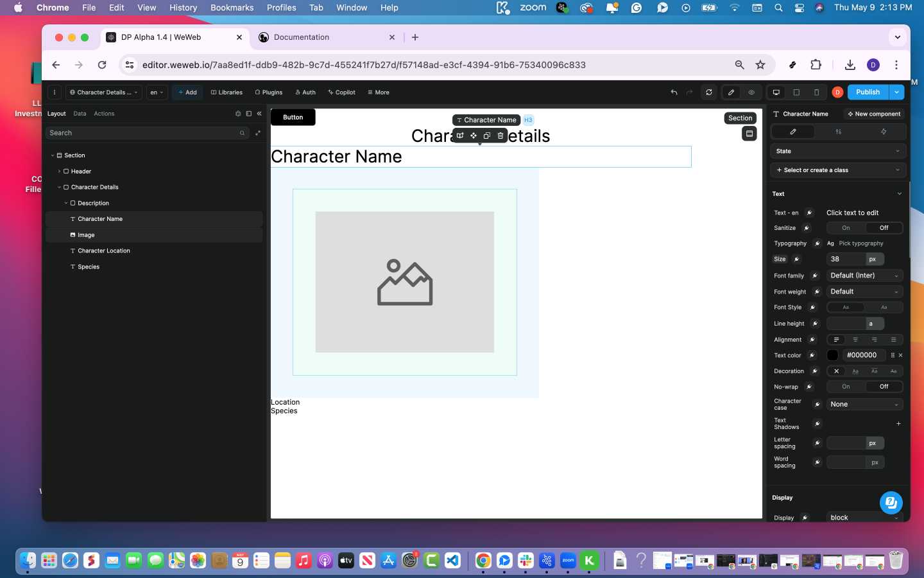Click the Publish button

point(868,92)
